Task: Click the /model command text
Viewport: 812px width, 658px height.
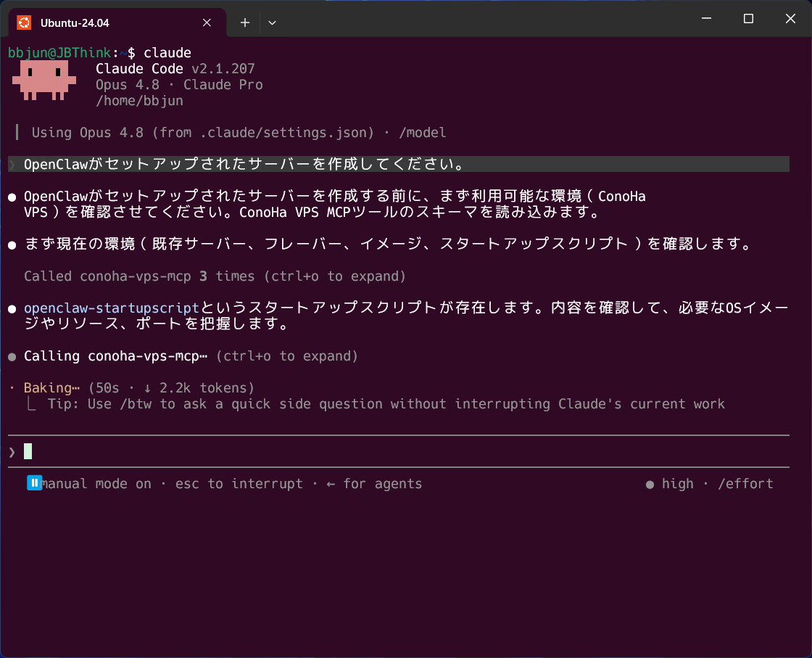Action: [422, 133]
